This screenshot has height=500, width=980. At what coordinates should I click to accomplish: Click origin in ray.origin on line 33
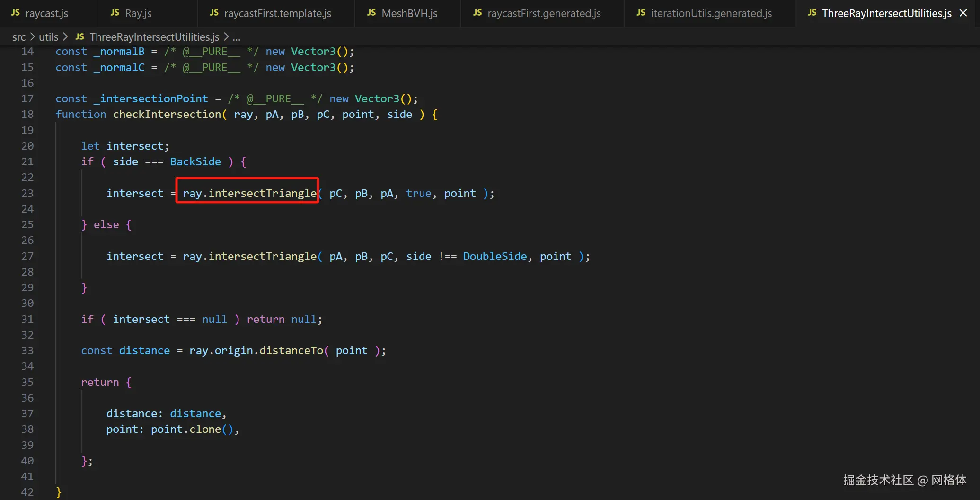click(x=234, y=350)
